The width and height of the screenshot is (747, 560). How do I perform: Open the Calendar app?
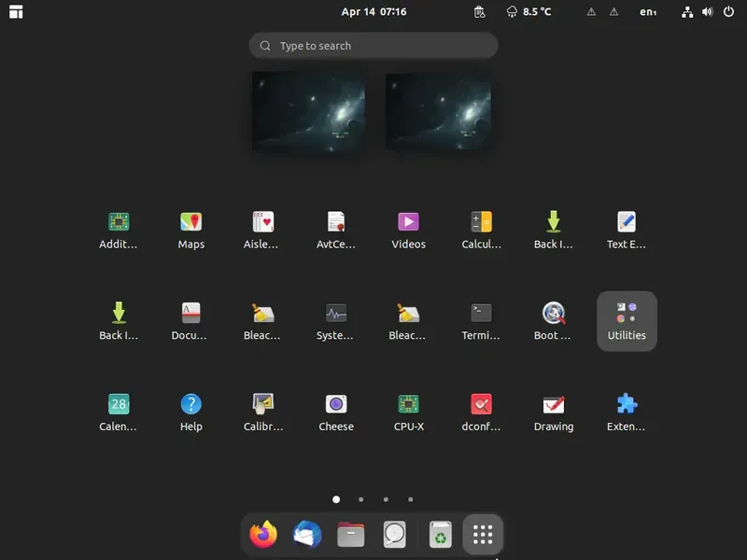point(119,413)
